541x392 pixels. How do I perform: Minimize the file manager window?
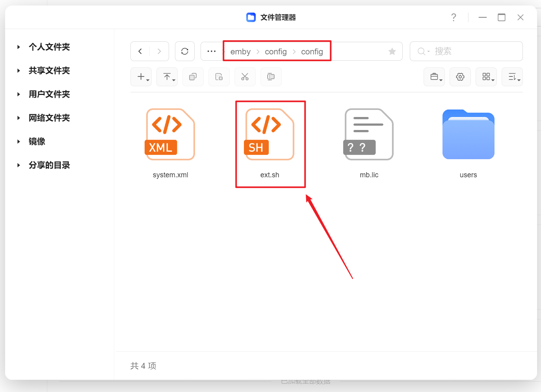[483, 17]
